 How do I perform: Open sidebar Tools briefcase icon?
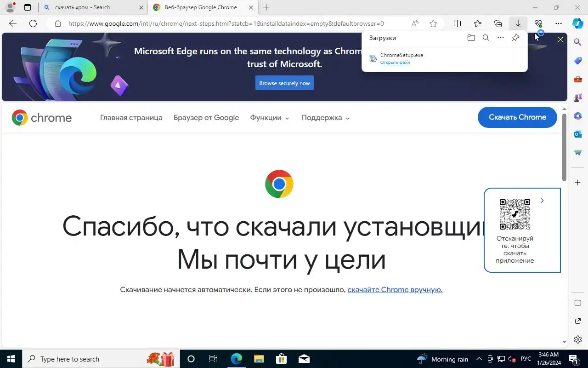pyautogui.click(x=578, y=79)
